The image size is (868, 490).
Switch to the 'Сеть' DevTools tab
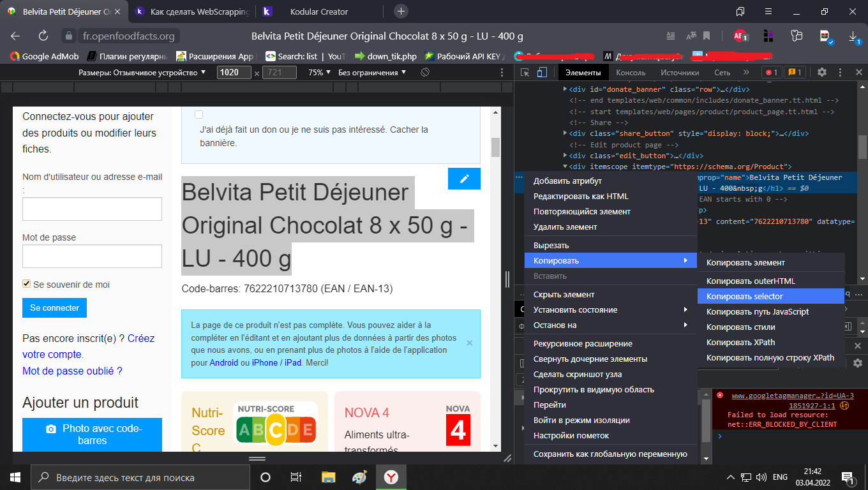pyautogui.click(x=722, y=73)
